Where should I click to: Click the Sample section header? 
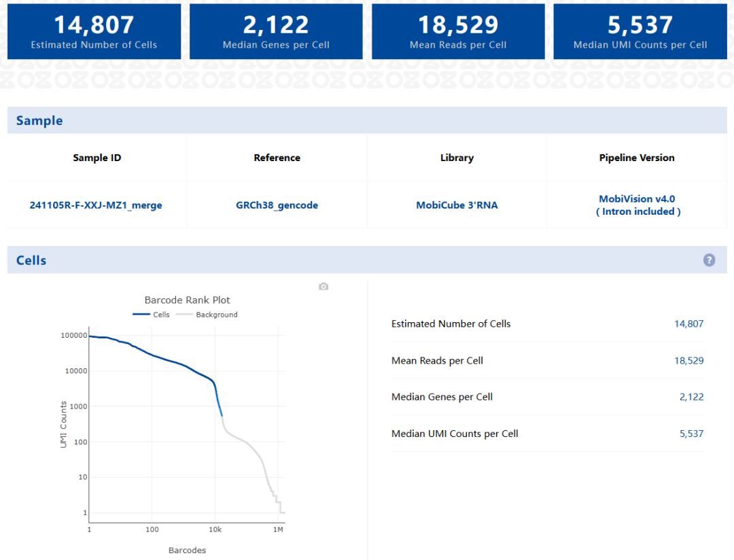[39, 121]
